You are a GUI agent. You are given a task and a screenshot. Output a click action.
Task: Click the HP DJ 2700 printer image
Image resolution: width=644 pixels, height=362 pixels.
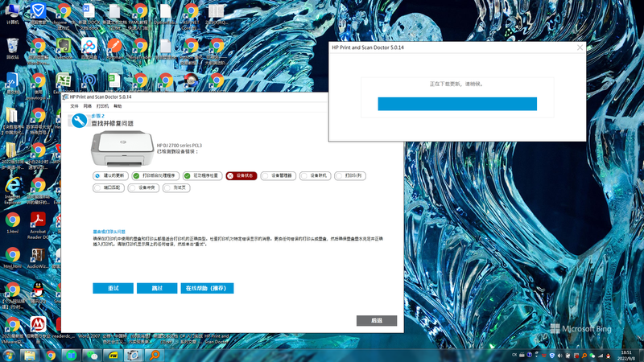(x=122, y=148)
